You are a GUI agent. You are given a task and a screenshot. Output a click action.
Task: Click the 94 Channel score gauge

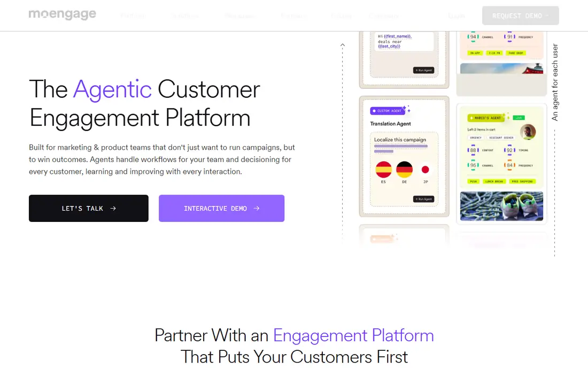click(x=473, y=37)
